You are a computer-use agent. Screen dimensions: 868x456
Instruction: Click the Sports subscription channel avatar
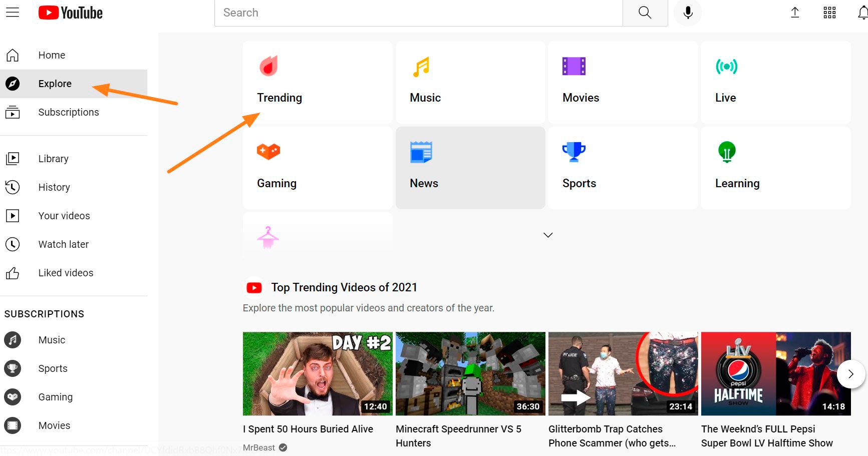(13, 368)
